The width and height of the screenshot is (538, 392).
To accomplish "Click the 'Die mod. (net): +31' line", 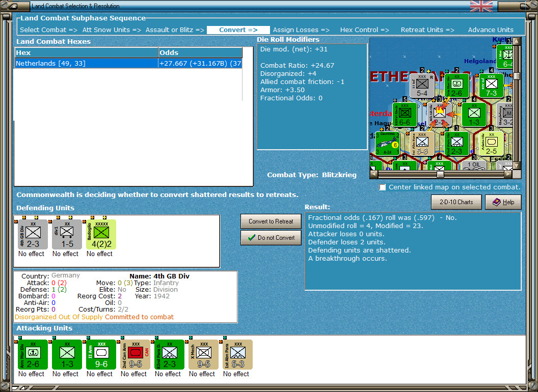I will point(293,49).
